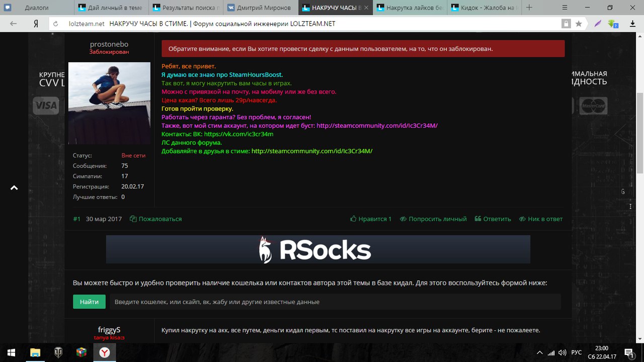Click the lock protect icon in address bar

566,24
